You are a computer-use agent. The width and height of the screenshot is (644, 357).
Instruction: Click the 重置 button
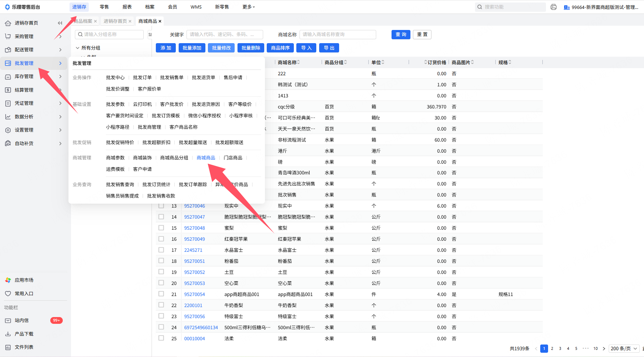tap(422, 34)
